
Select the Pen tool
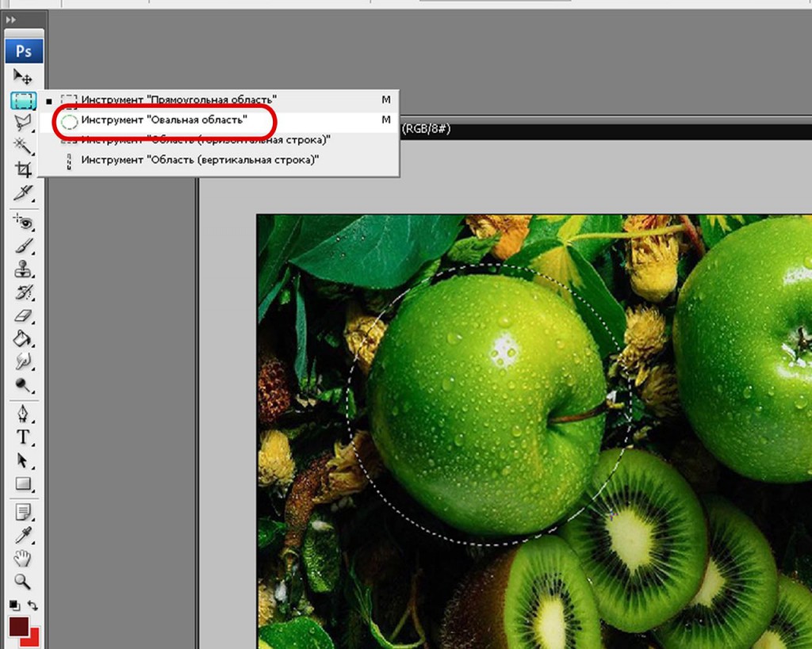(23, 414)
